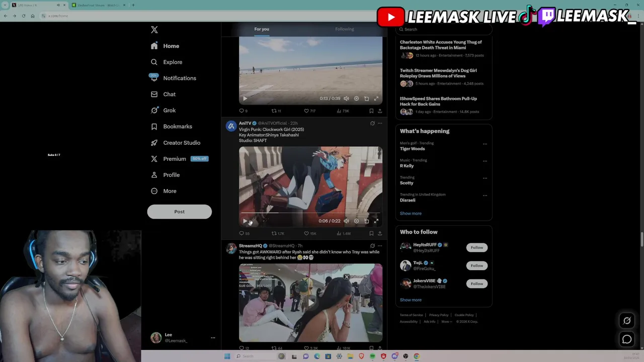This screenshot has height=362, width=644.
Task: Expand the More menu
Action: click(x=164, y=191)
